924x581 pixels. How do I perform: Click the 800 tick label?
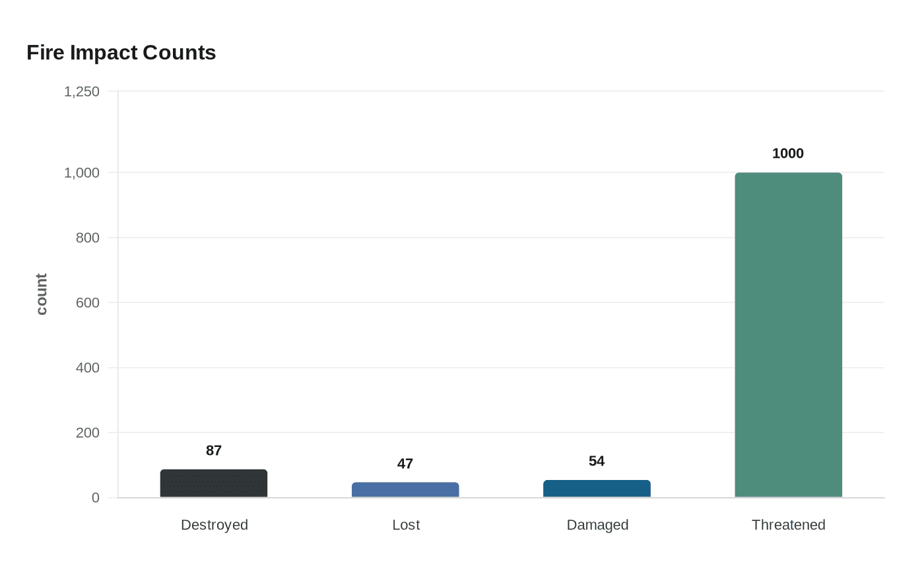pyautogui.click(x=89, y=238)
